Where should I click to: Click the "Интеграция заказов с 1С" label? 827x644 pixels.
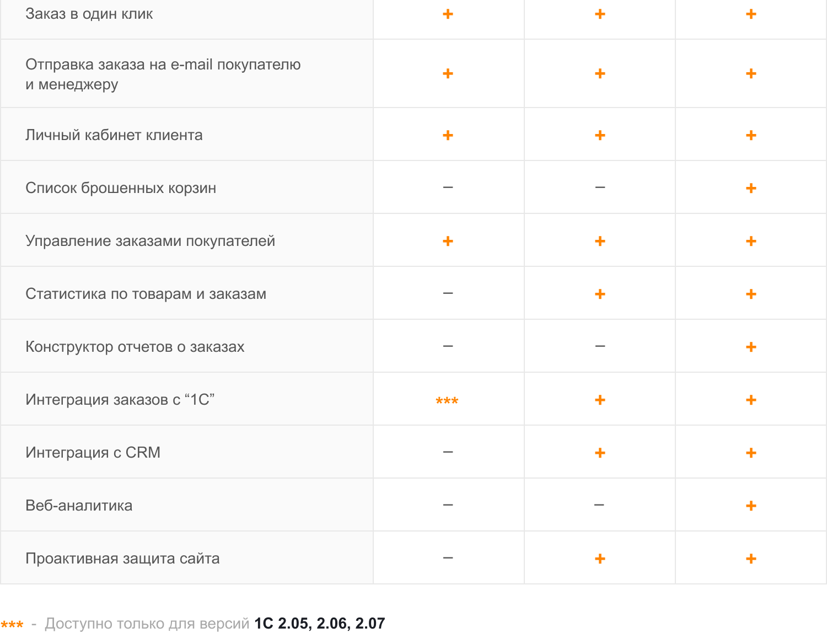(x=120, y=400)
